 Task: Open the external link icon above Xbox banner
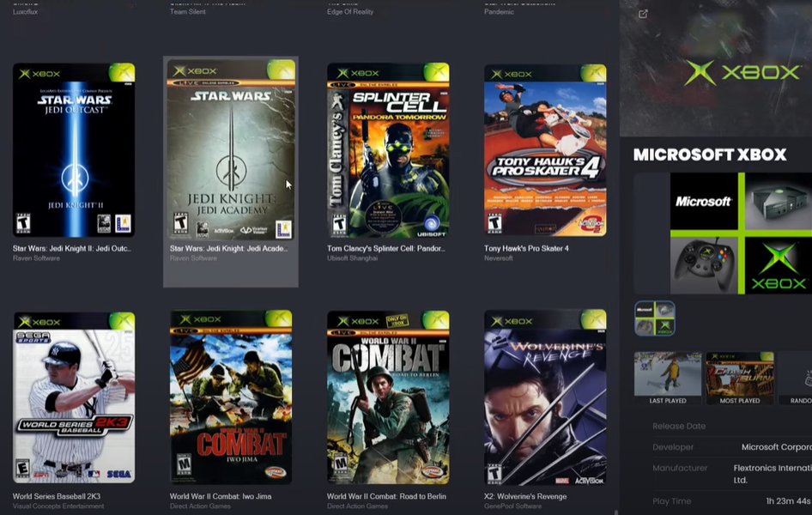click(x=644, y=14)
